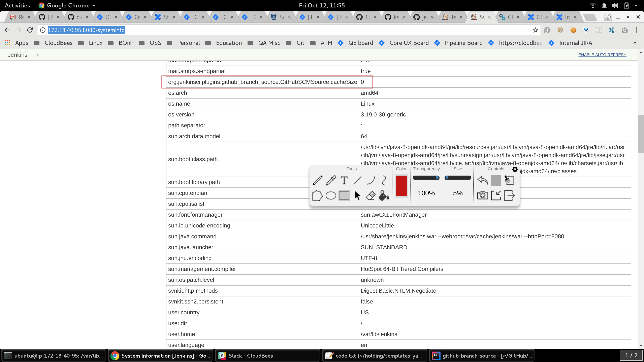
Task: Toggle the selected rectangle shape tool
Action: [344, 195]
